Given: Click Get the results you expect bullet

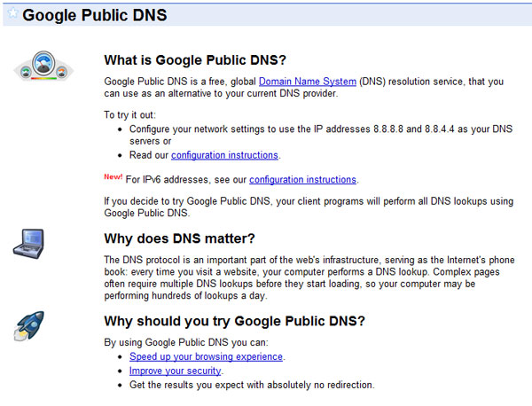Looking at the screenshot, I should tap(252, 385).
